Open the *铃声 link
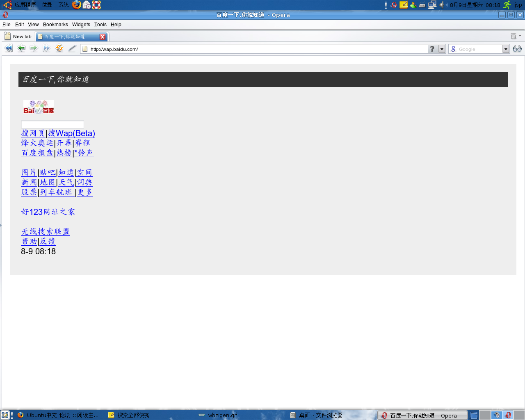525x420 pixels. click(84, 153)
